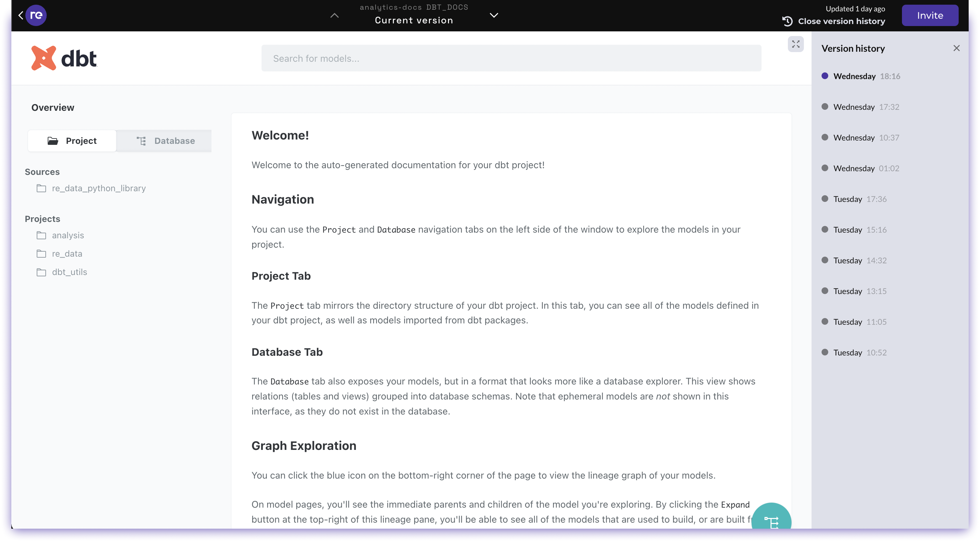
Task: Click the folder icon beside re_data_python_library
Action: [x=41, y=189]
